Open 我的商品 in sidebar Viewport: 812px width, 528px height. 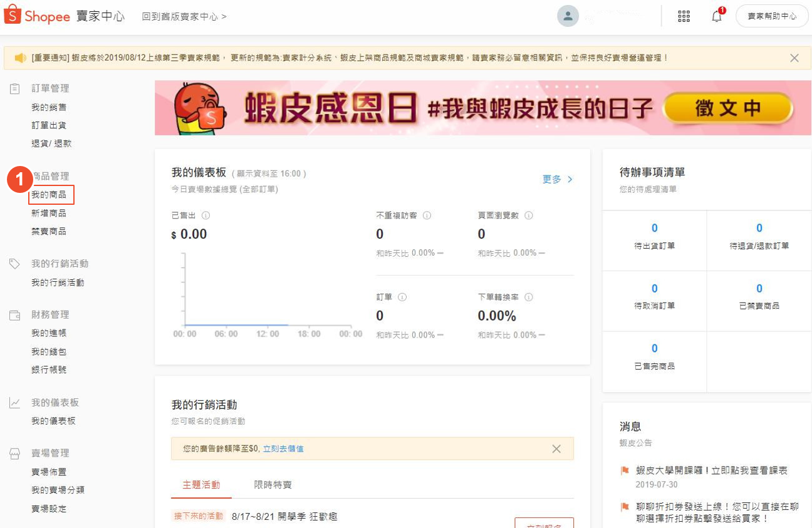pyautogui.click(x=49, y=195)
